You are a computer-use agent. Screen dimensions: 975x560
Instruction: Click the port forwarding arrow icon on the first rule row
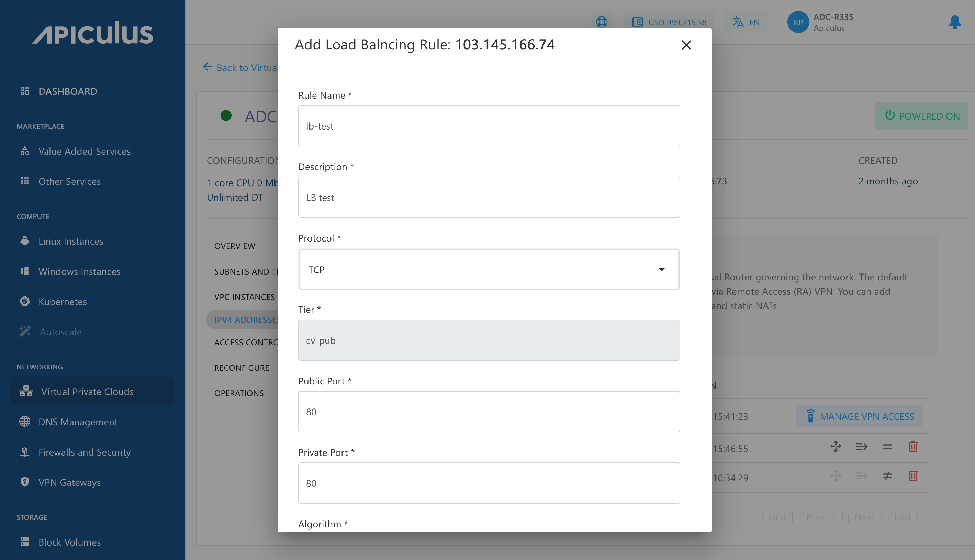pos(862,446)
